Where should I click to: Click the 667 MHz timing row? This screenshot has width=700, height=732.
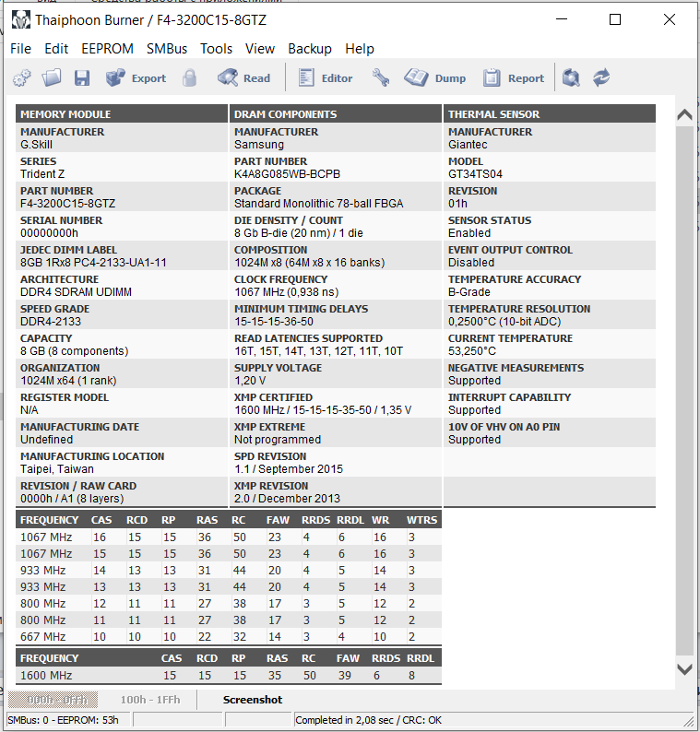coord(229,637)
